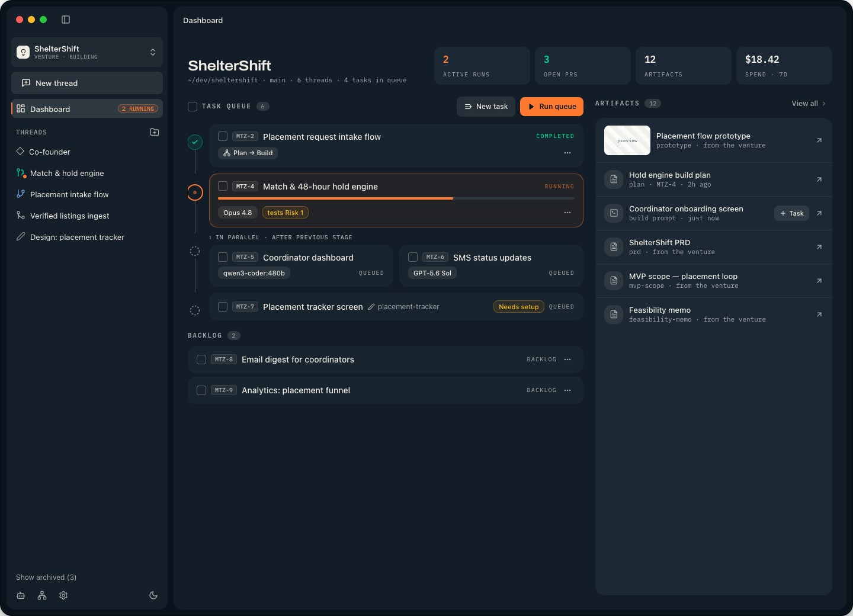Image resolution: width=853 pixels, height=616 pixels.
Task: Open Feasibility memo external arrow
Action: coord(819,315)
